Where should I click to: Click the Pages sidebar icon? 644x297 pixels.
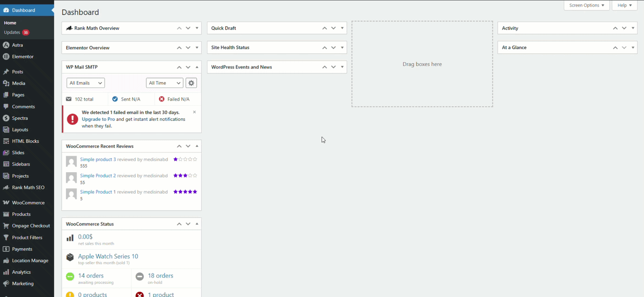[x=6, y=95]
